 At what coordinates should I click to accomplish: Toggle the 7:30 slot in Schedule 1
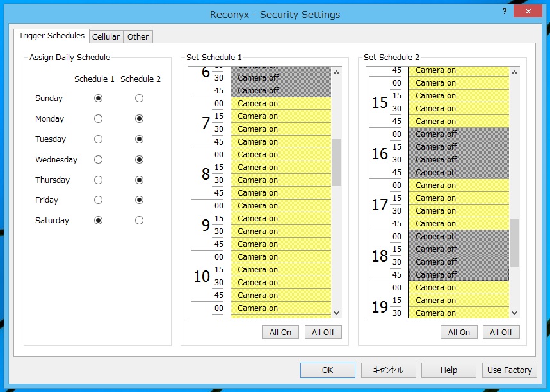(281, 129)
